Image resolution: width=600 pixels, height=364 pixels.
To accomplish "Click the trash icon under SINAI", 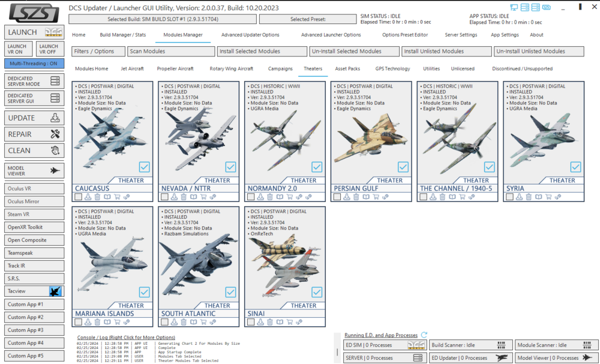I will click(x=270, y=322).
